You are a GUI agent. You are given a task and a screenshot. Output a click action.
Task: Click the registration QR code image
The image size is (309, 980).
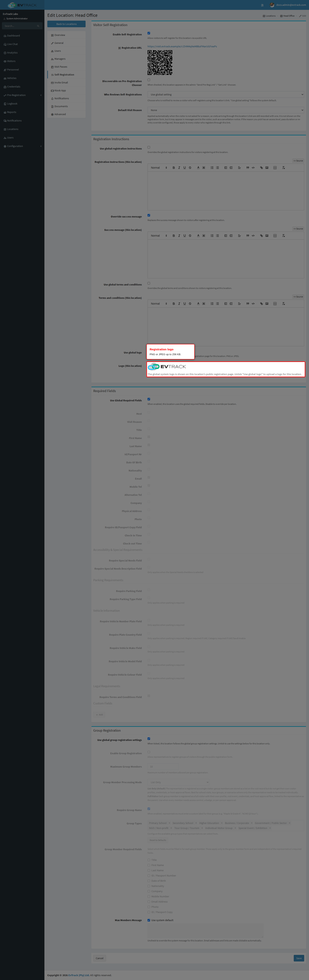[x=160, y=63]
